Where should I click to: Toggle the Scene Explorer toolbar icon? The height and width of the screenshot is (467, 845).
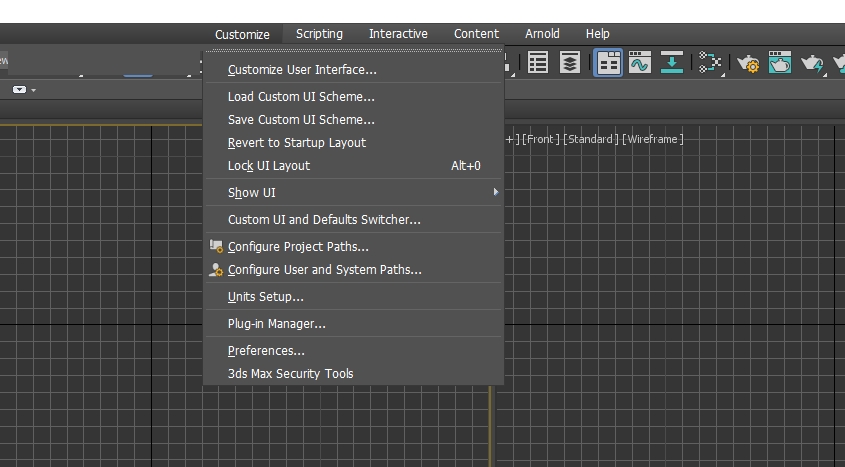[538, 63]
